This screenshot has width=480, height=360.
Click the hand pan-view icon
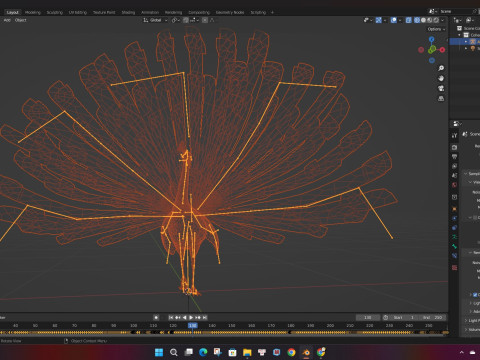coord(441,78)
